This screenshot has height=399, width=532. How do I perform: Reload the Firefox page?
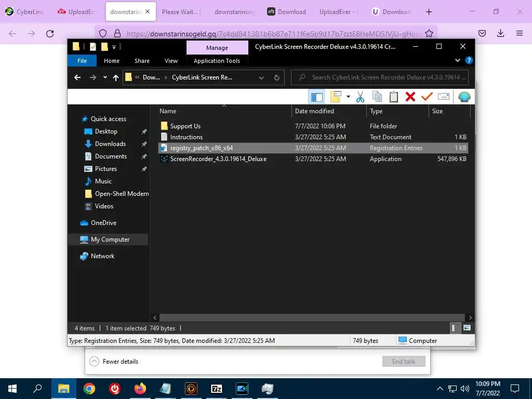coord(50,33)
